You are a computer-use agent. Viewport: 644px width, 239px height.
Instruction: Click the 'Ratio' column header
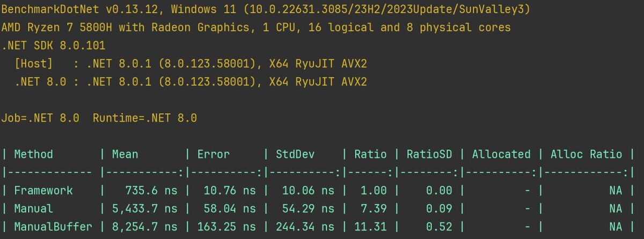click(370, 155)
